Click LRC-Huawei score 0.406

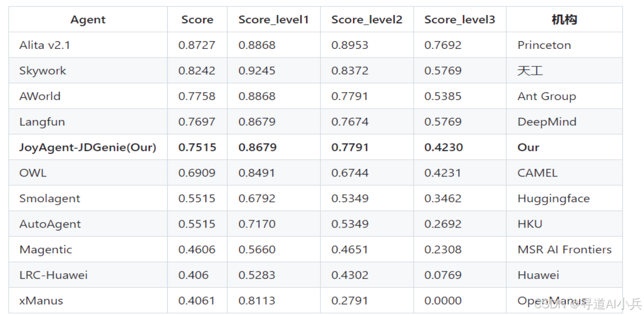pyautogui.click(x=193, y=275)
